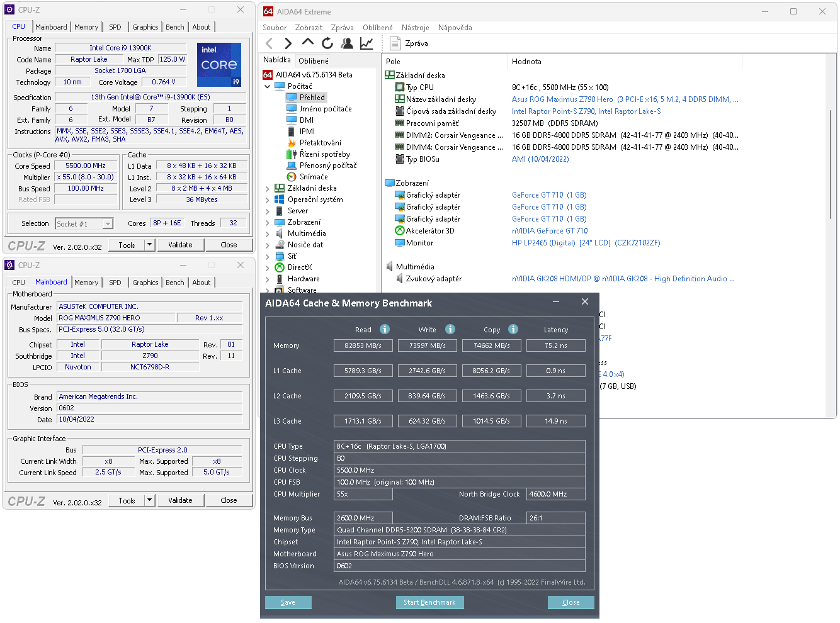Viewport: 840px width, 623px height.
Task: Click the Intel Core i9 logo in CPU-Z
Action: click(219, 65)
